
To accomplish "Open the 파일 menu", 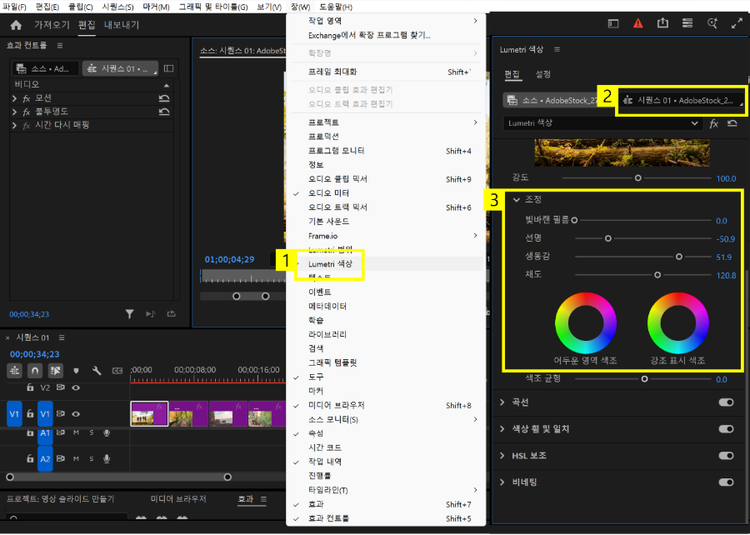I will (x=14, y=7).
